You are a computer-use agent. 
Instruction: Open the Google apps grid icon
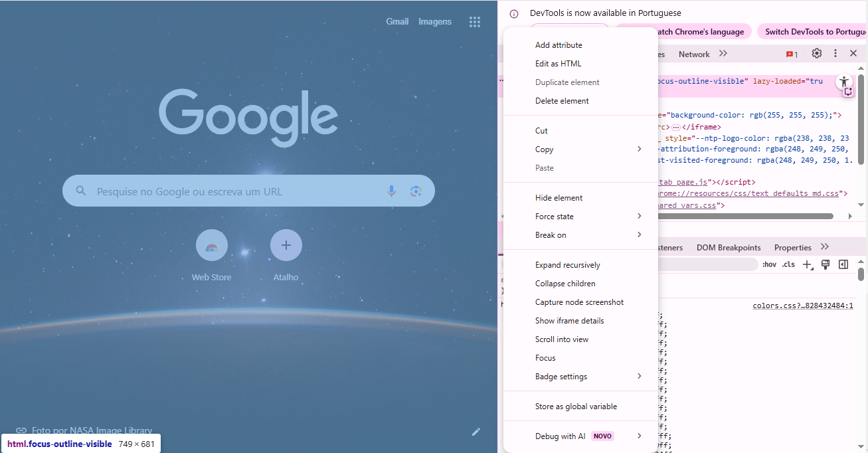pyautogui.click(x=474, y=22)
